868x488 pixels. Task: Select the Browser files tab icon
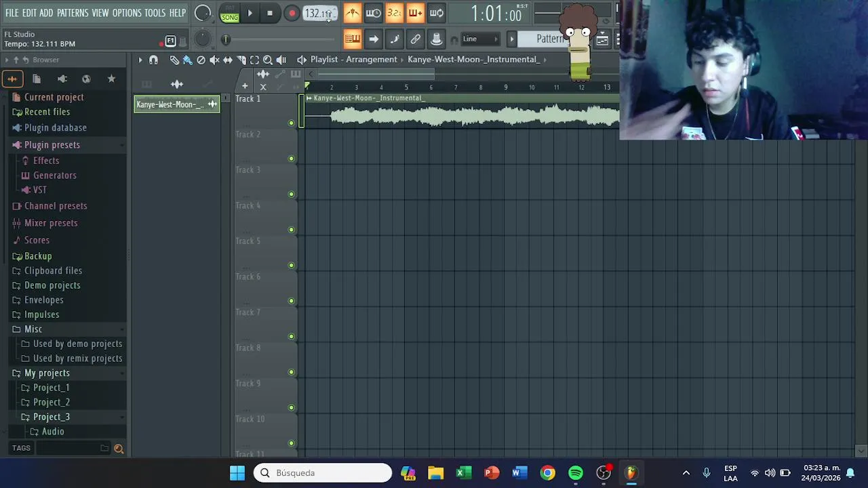pos(37,79)
